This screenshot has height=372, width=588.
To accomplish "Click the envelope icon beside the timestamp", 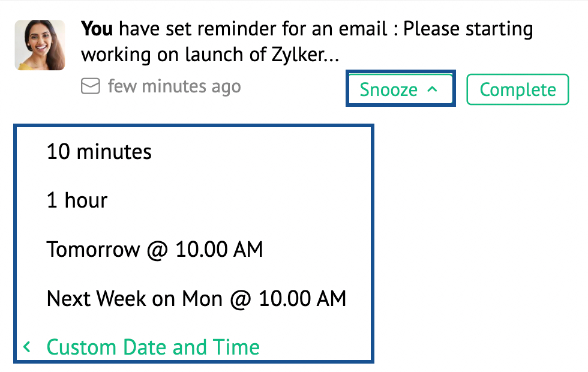I will (x=90, y=87).
